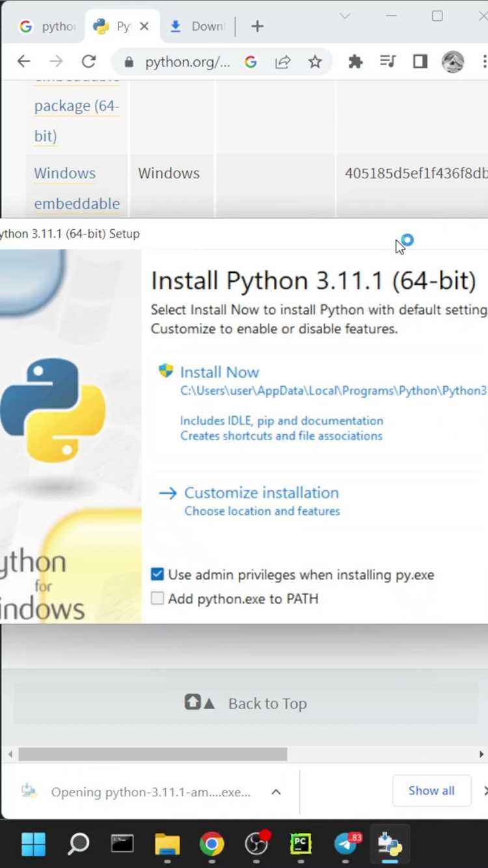Click the Google icon in address bar
This screenshot has height=868, width=488.
[251, 62]
